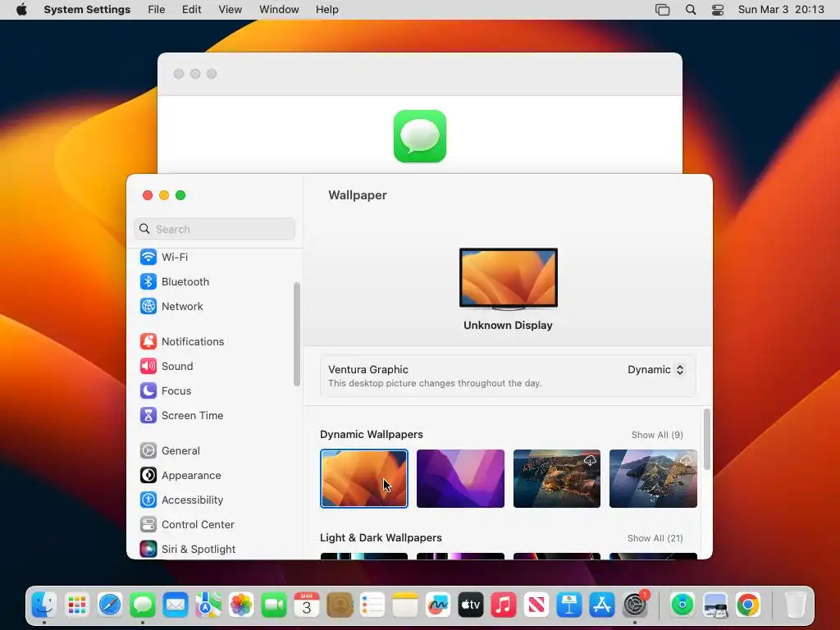Go to Sound settings
Viewport: 840px width, 630px height.
(x=167, y=367)
